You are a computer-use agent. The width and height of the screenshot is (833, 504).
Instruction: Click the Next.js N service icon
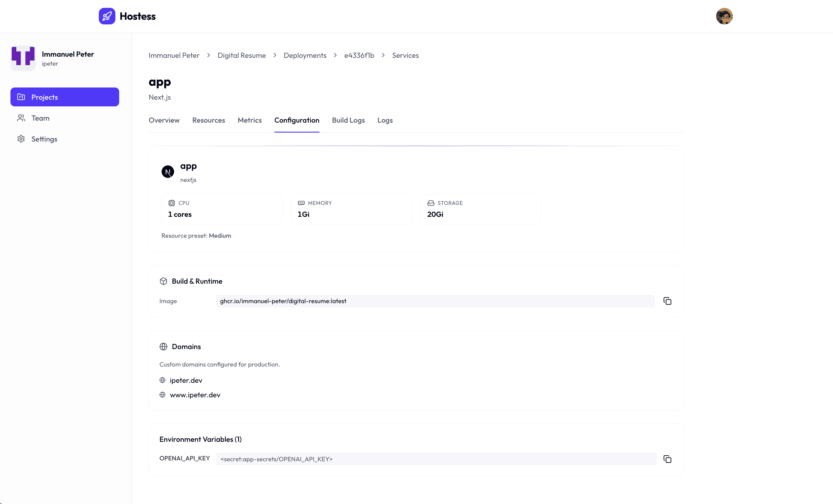tap(168, 172)
